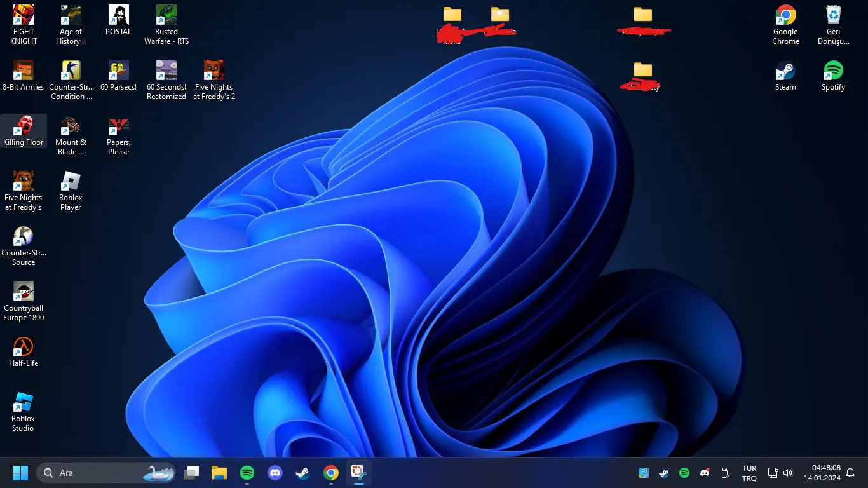Click the 8-Bit Armies desktop icon

(x=24, y=76)
